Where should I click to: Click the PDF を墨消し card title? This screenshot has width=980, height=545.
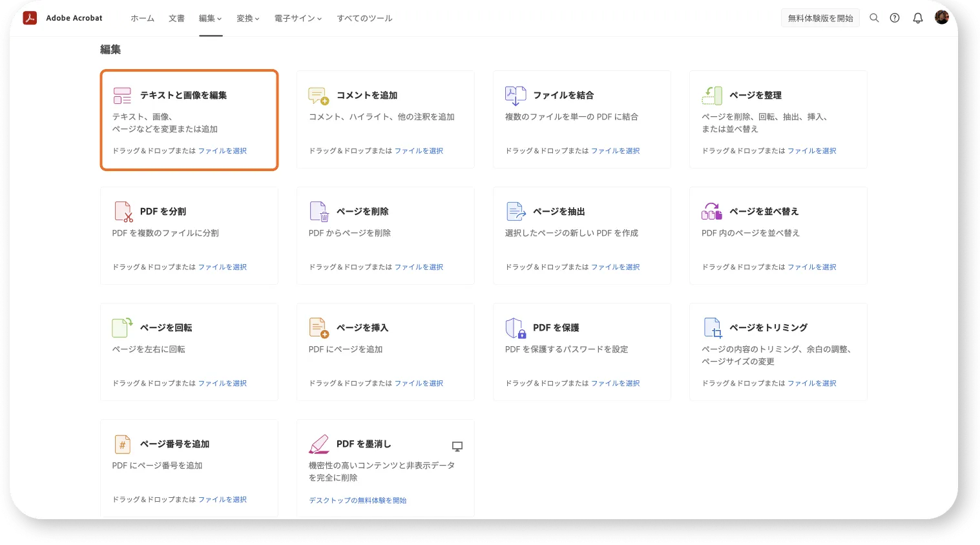click(364, 444)
